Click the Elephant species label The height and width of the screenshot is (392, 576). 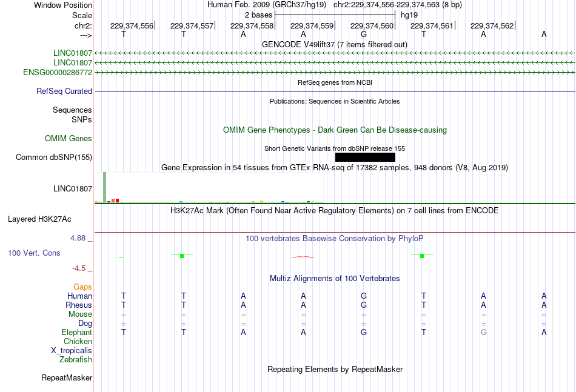(x=76, y=332)
